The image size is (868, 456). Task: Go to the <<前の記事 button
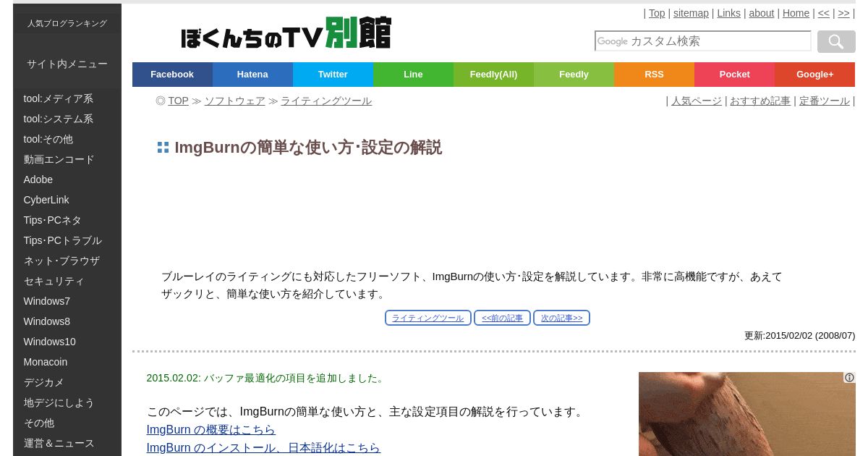tap(502, 318)
